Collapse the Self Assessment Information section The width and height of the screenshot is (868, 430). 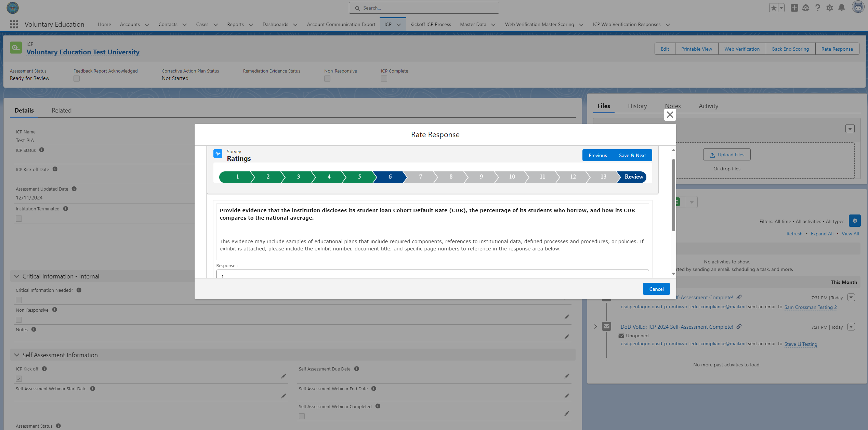16,355
